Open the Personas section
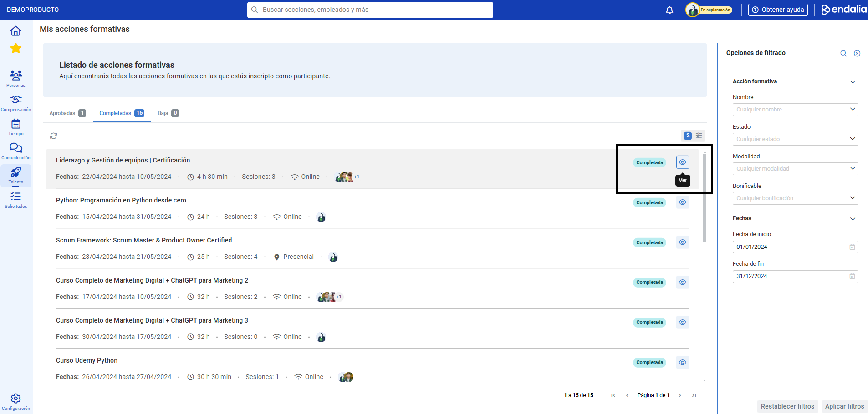Image resolution: width=868 pixels, height=414 pixels. [x=16, y=79]
